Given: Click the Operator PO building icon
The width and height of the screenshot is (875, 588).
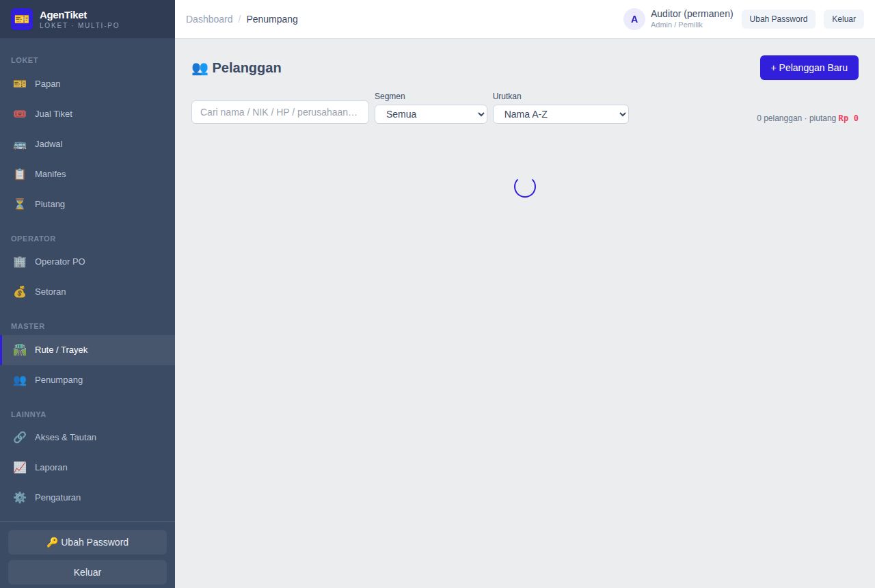Looking at the screenshot, I should pos(20,261).
